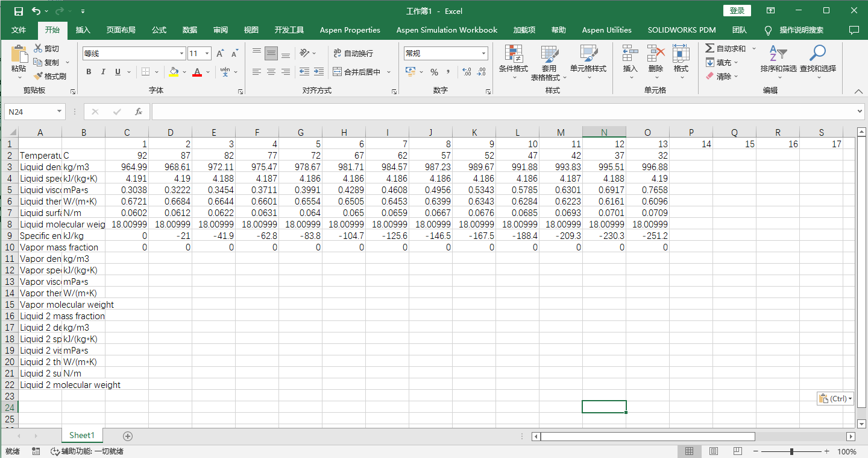Image resolution: width=868 pixels, height=458 pixels.
Task: Click the Undo arrow icon
Action: coord(36,11)
